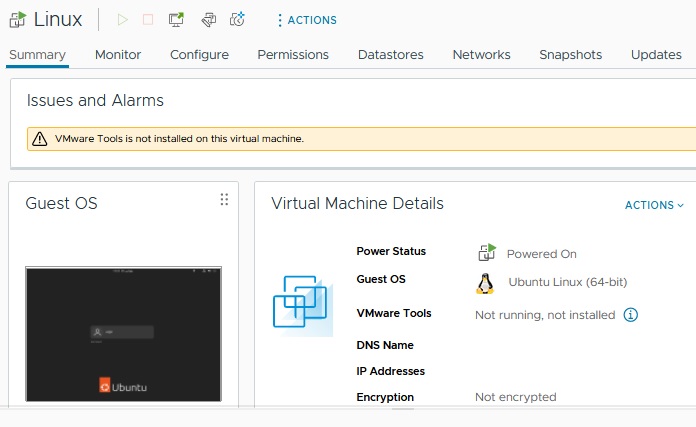The width and height of the screenshot is (696, 427).
Task: Click the Power On play icon
Action: [x=122, y=19]
